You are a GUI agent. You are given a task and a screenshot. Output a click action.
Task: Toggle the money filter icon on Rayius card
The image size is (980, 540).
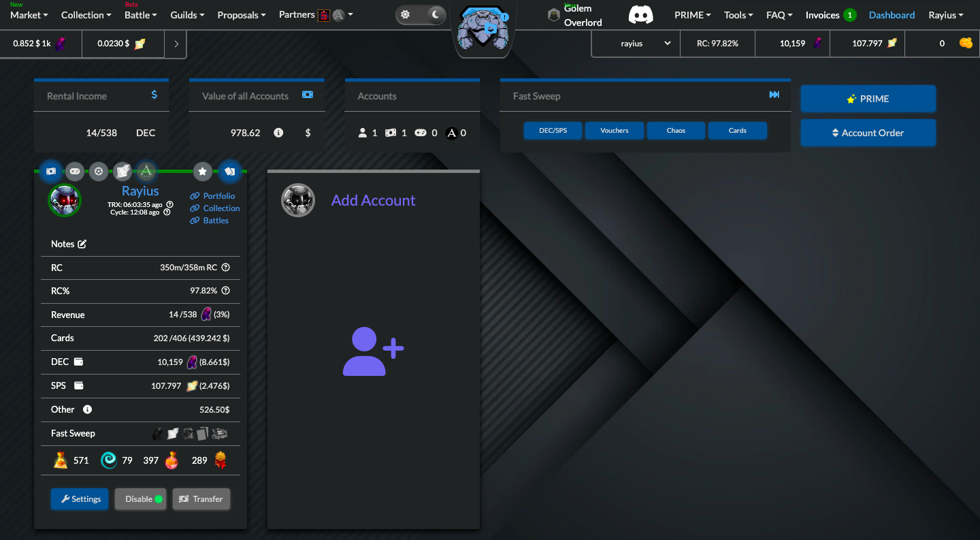coord(51,171)
